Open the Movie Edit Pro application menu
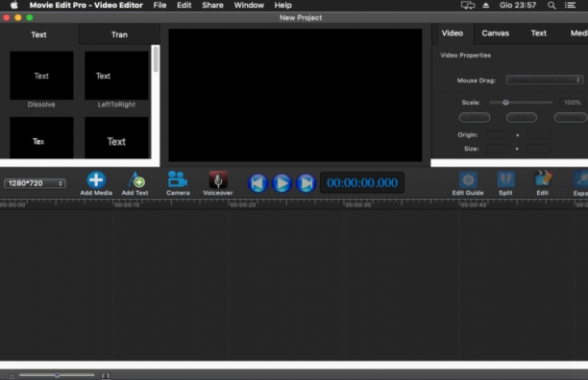Image resolution: width=588 pixels, height=380 pixels. 86,5
